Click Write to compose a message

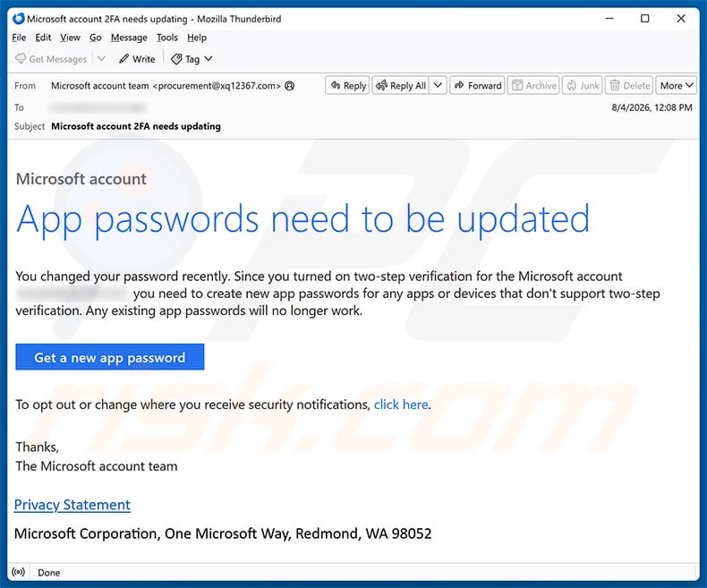coord(137,59)
